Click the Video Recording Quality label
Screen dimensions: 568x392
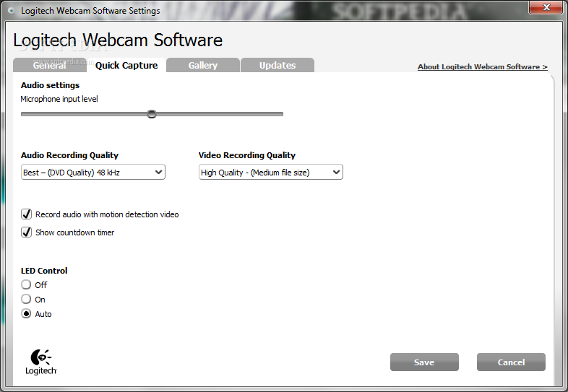pos(247,155)
